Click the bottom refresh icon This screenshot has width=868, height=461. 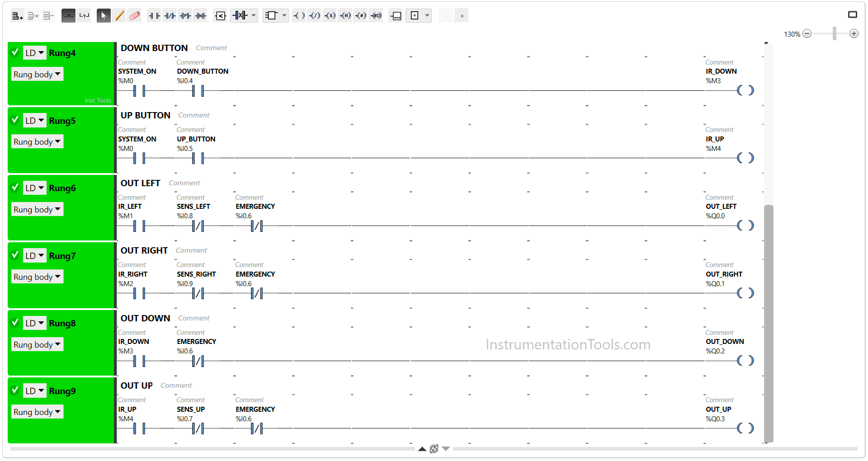click(434, 449)
